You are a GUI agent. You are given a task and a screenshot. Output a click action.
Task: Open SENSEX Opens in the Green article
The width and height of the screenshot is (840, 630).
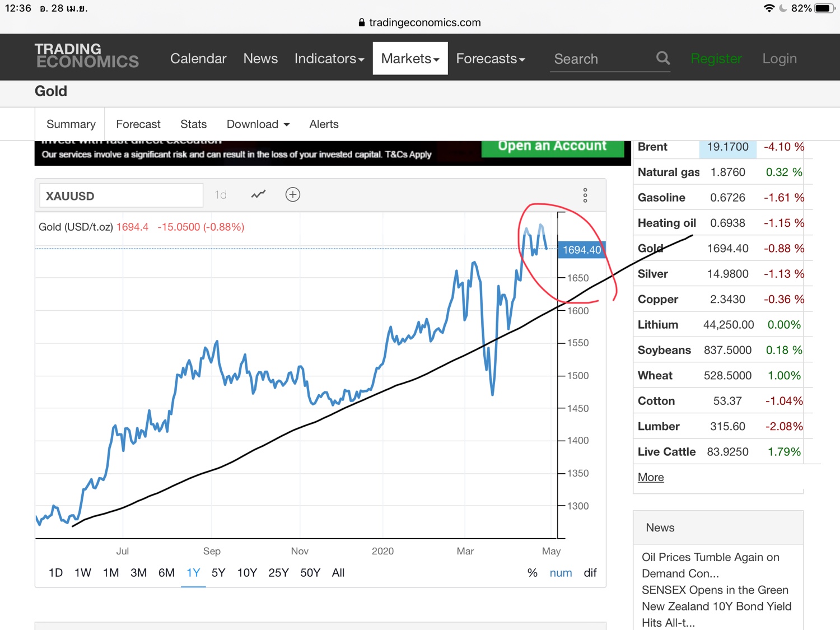click(x=715, y=590)
